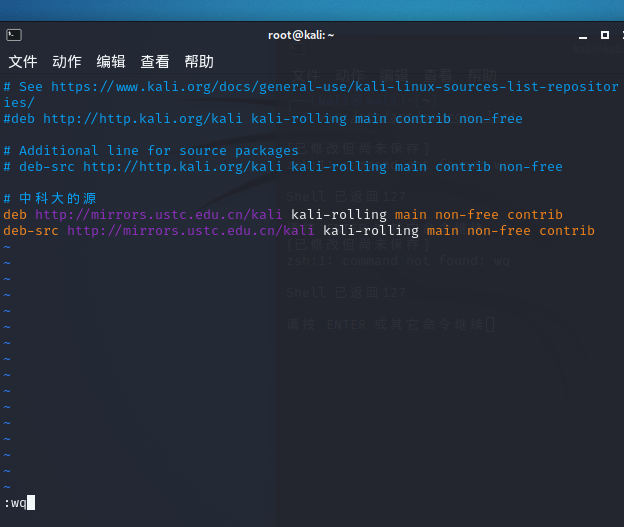Image resolution: width=624 pixels, height=527 pixels.
Task: Click 'contrib' at the end of the deb-src line
Action: (x=567, y=230)
